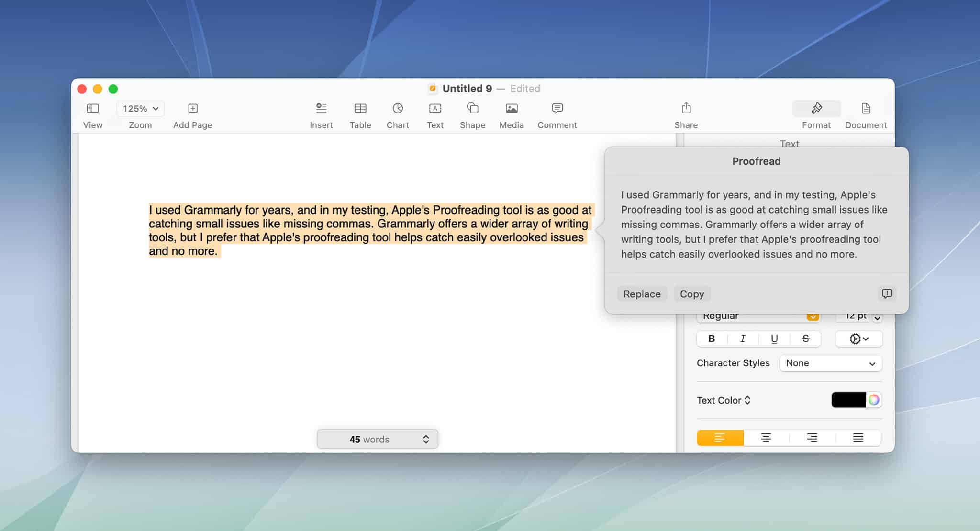This screenshot has width=980, height=531.
Task: Click the font size 12 pt field
Action: tap(853, 316)
